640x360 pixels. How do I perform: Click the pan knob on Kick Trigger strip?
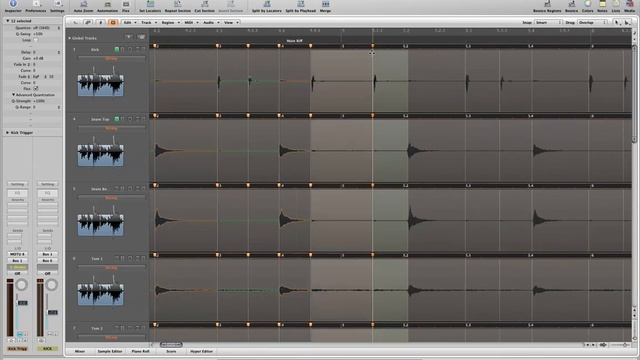point(22,284)
